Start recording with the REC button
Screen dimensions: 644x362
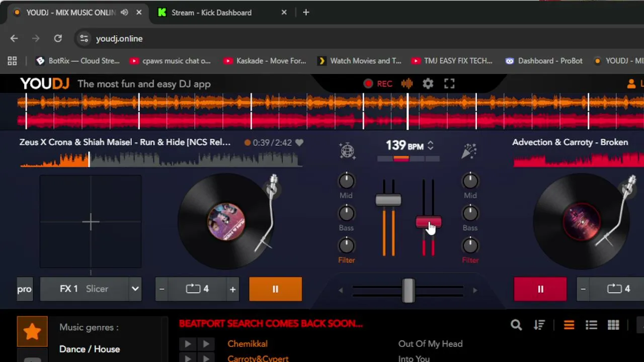378,84
